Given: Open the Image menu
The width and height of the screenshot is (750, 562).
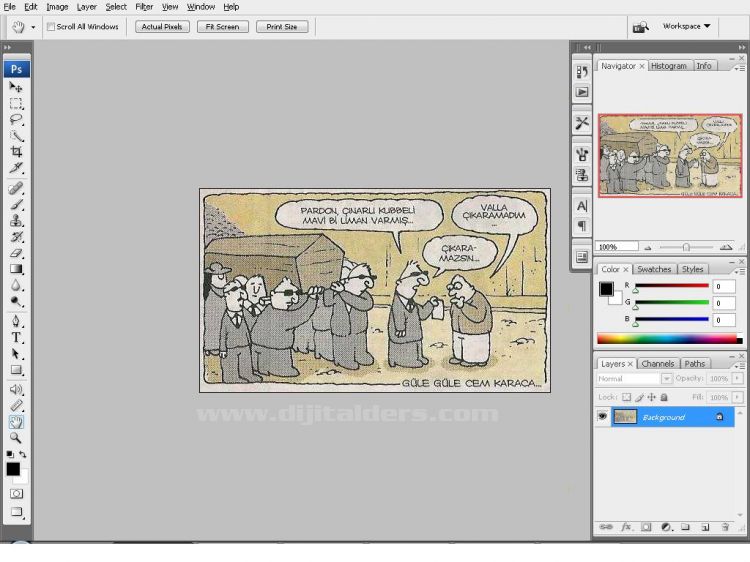Looking at the screenshot, I should point(57,7).
